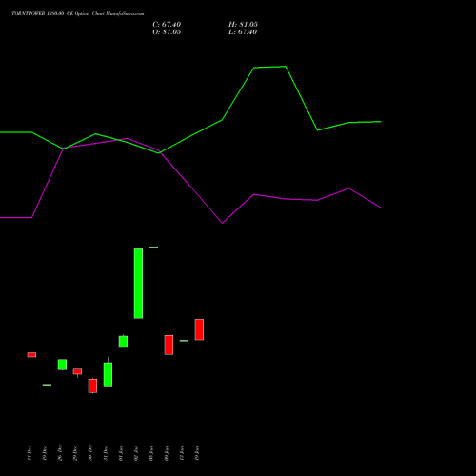The width and height of the screenshot is (476, 476).
Task: Select the 31 Dec date label
Action: pyautogui.click(x=106, y=453)
